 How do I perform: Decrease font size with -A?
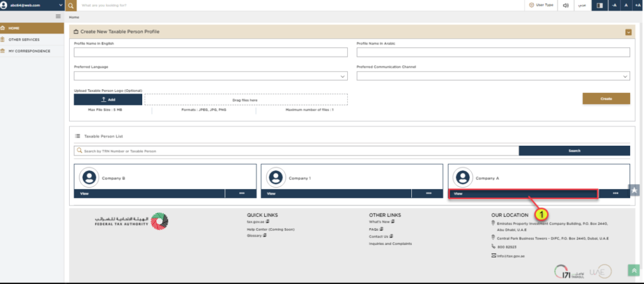point(614,5)
